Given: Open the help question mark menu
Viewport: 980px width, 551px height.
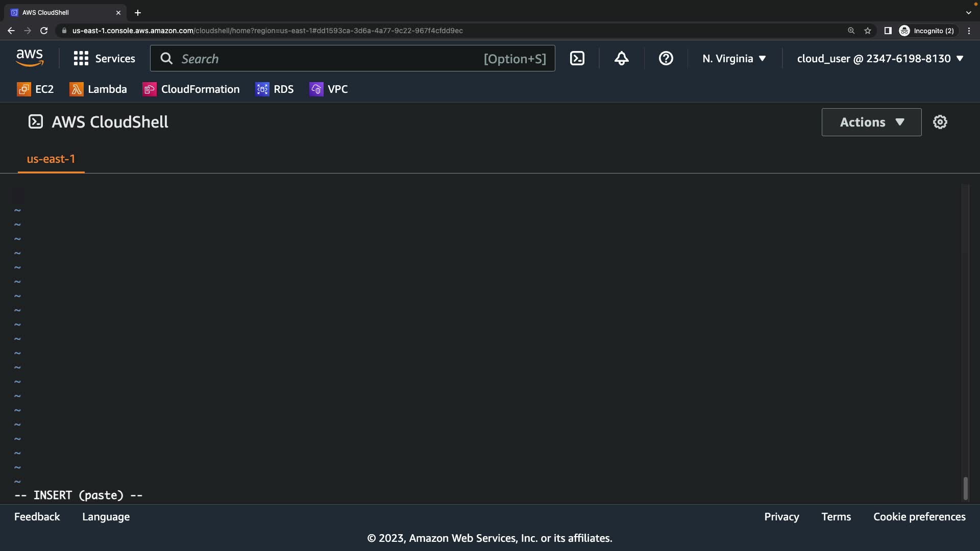Looking at the screenshot, I should tap(666, 59).
